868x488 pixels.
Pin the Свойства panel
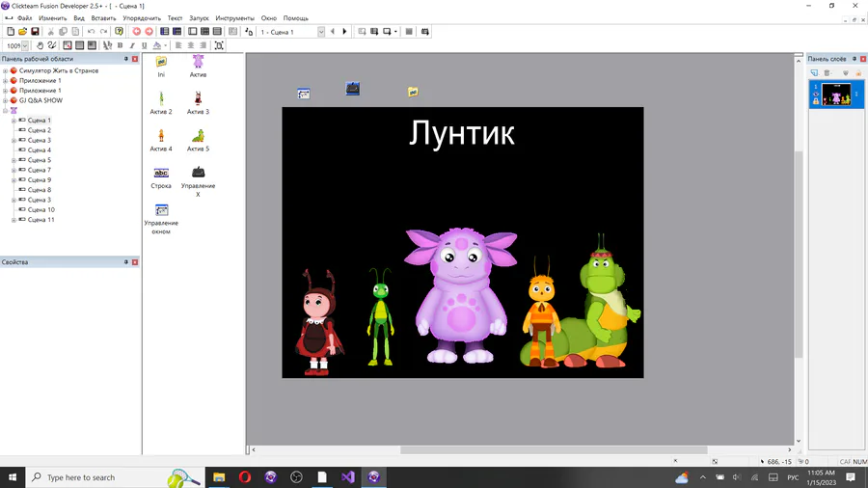pyautogui.click(x=125, y=262)
